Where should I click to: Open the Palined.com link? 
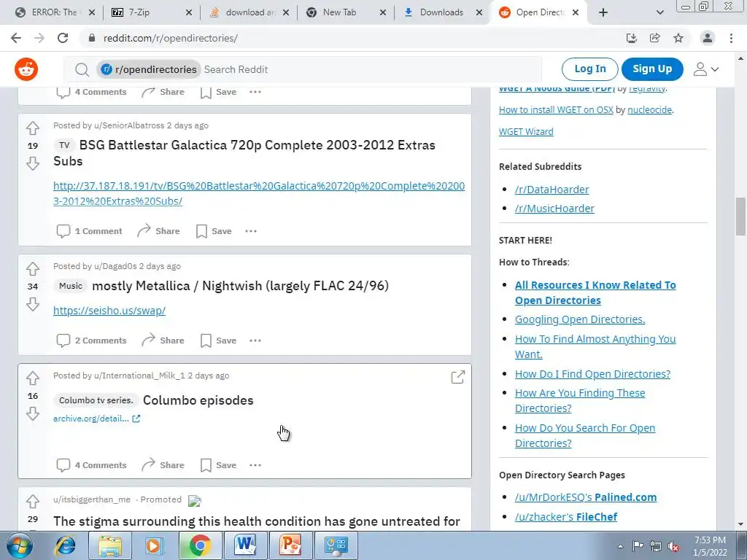(x=625, y=497)
